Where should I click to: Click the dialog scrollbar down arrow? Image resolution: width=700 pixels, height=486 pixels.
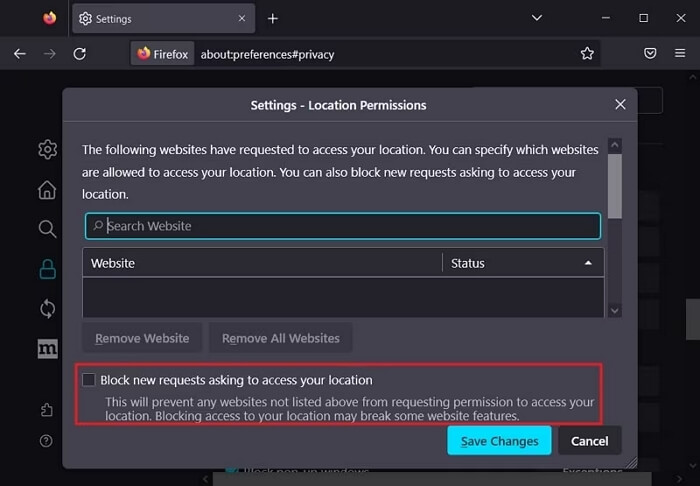[615, 311]
